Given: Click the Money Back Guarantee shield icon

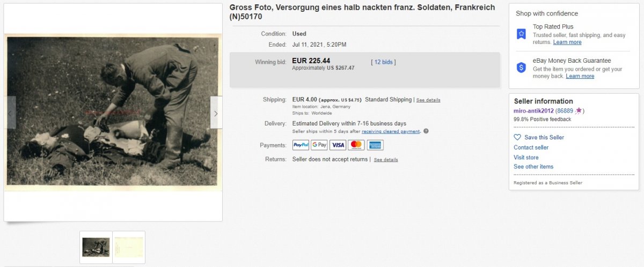Looking at the screenshot, I should [x=521, y=68].
